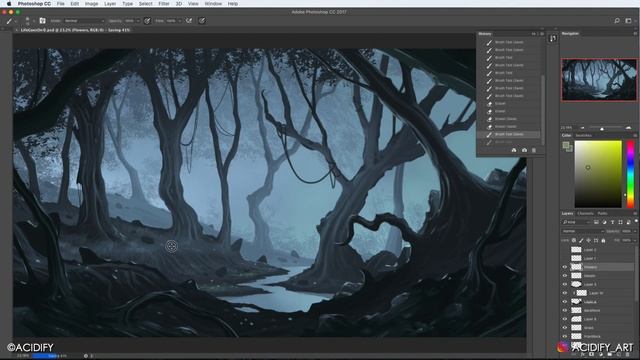The width and height of the screenshot is (640, 360).
Task: Click Lock all padlock icon
Action: click(603, 240)
